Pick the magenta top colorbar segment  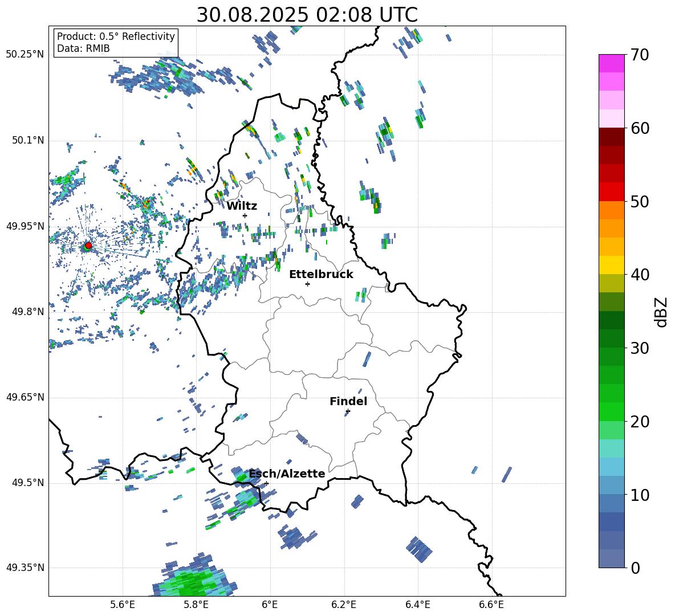pyautogui.click(x=611, y=63)
